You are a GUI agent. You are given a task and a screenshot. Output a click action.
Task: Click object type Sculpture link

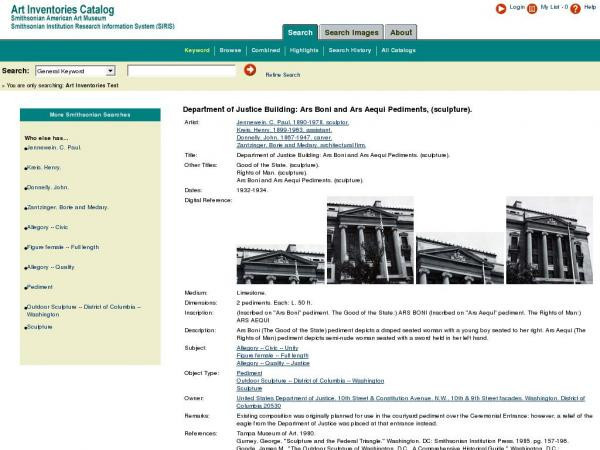[249, 389]
